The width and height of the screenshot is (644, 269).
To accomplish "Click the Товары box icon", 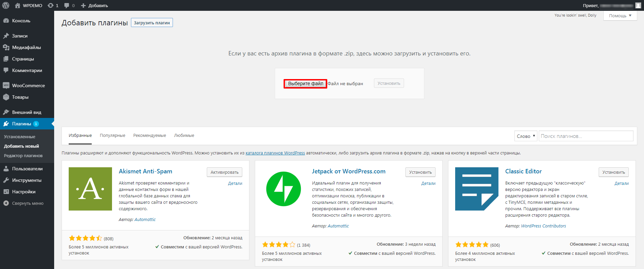I will (x=6, y=97).
